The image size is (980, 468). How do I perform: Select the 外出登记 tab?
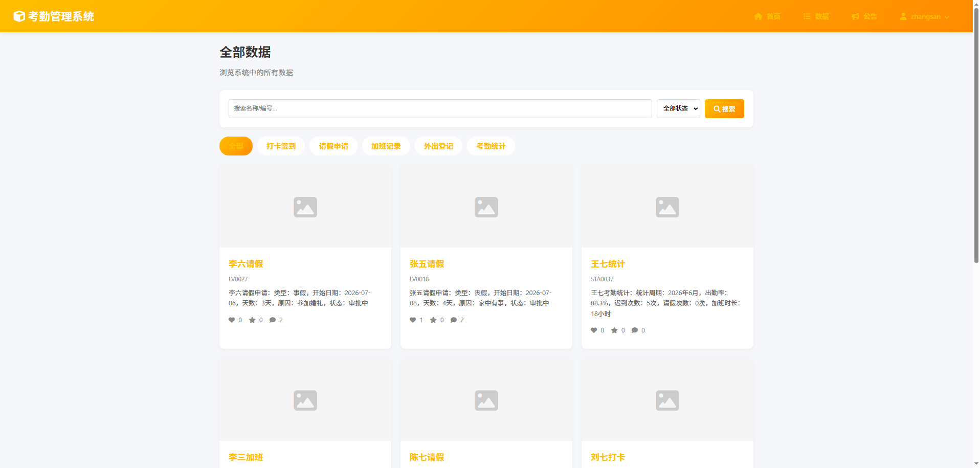coord(438,146)
